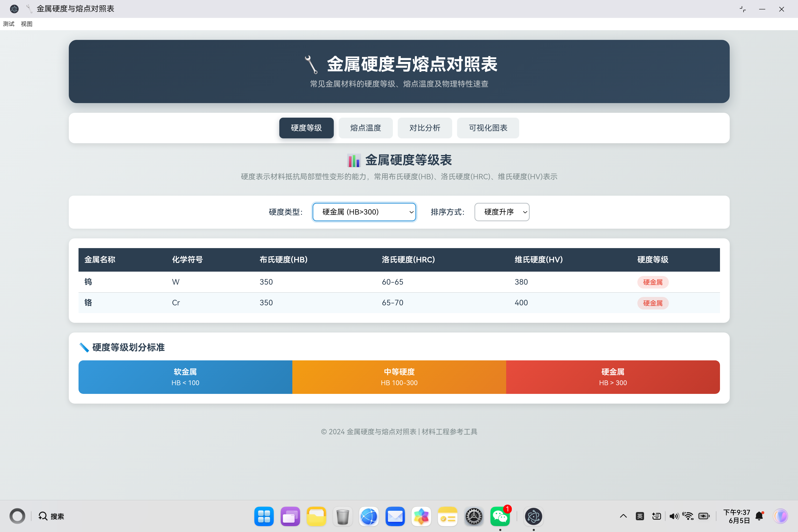798x532 pixels.
Task: Click the 60-65 HRC value
Action: point(393,282)
